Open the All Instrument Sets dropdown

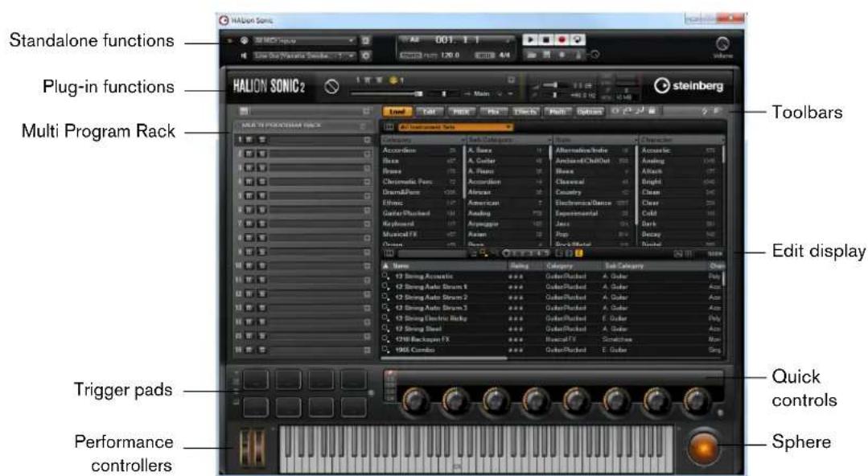(x=455, y=127)
